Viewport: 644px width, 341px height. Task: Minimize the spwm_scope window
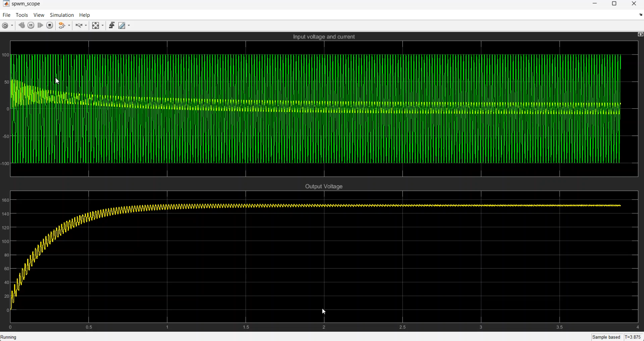pyautogui.click(x=595, y=4)
